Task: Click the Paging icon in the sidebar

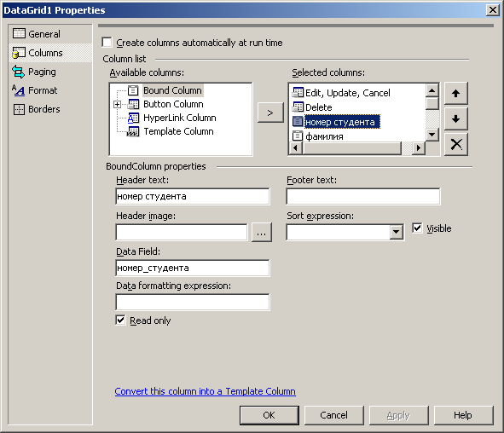Action: tap(18, 72)
